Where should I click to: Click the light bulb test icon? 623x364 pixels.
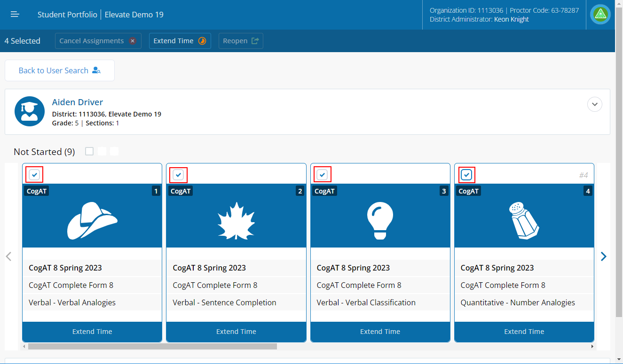(380, 221)
